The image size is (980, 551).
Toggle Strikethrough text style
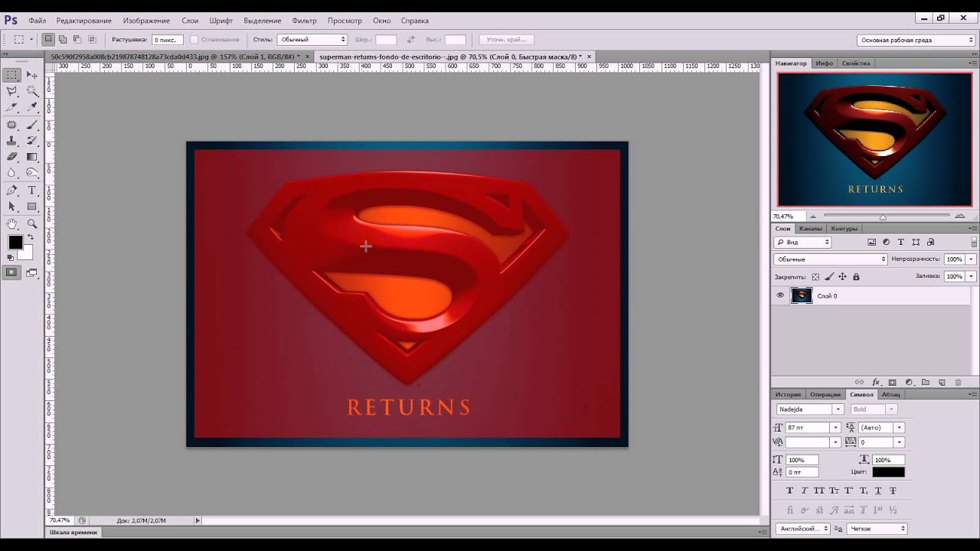point(893,491)
